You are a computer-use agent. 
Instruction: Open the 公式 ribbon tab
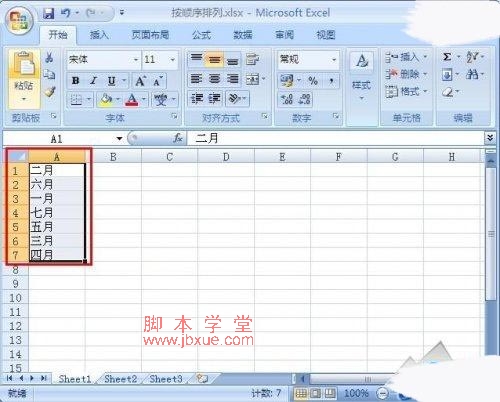[x=201, y=35]
